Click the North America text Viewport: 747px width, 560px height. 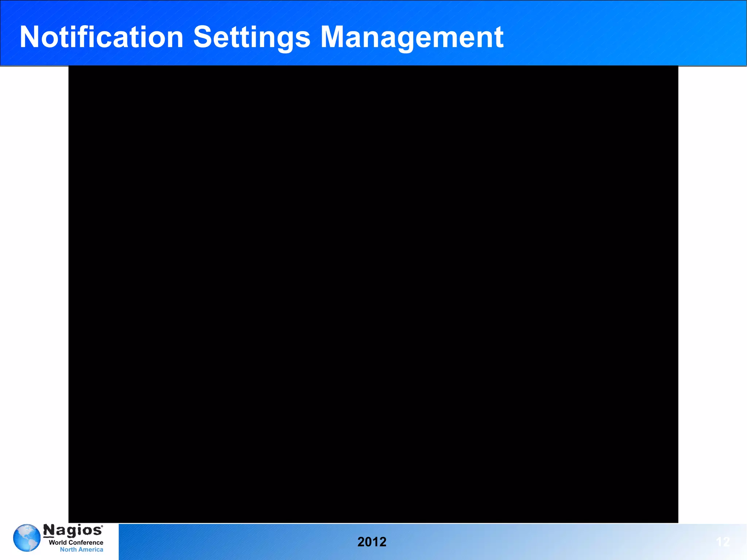pos(81,549)
